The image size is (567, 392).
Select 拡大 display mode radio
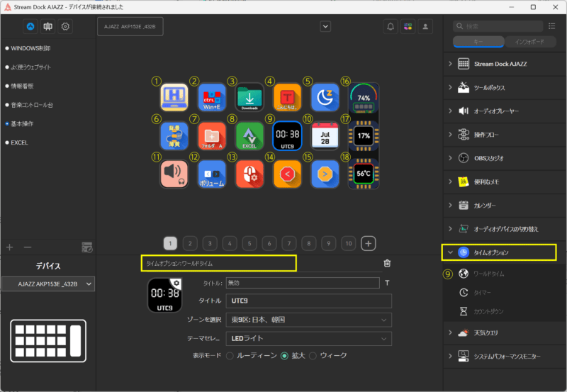click(285, 356)
